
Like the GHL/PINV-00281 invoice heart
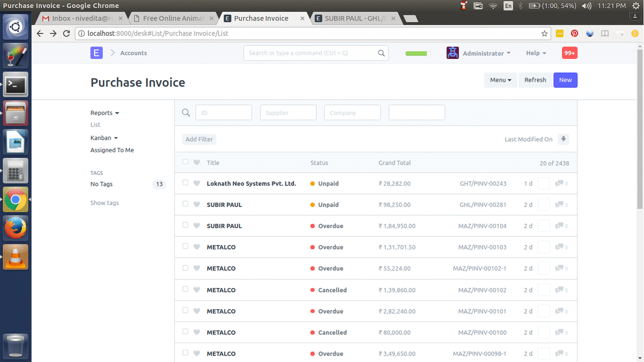197,205
